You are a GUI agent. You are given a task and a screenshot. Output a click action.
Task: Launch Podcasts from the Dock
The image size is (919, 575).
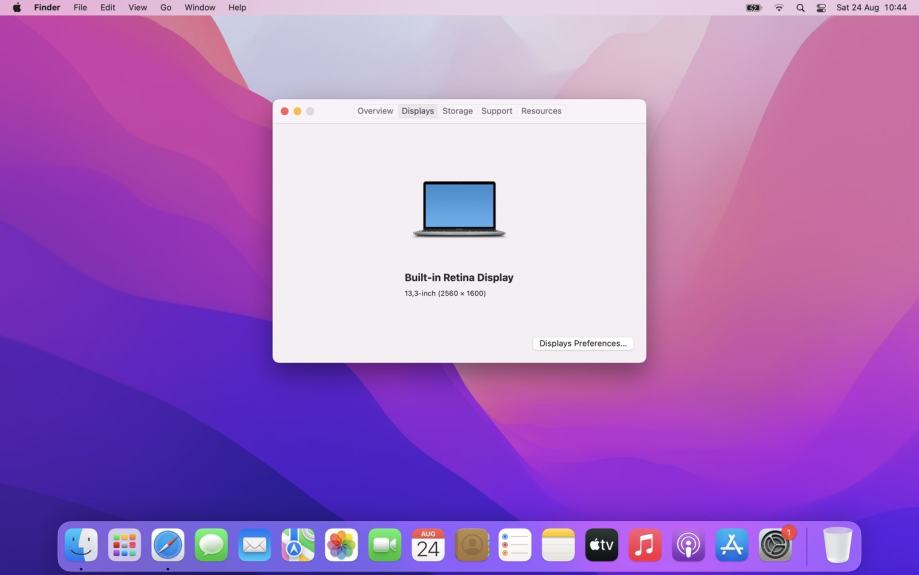click(688, 545)
